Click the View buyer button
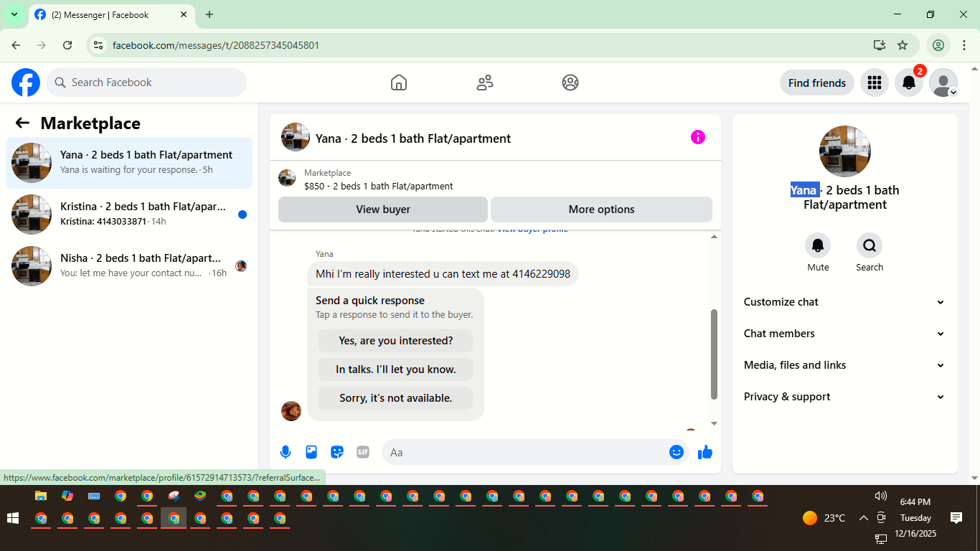This screenshot has width=980, height=551. pos(383,209)
